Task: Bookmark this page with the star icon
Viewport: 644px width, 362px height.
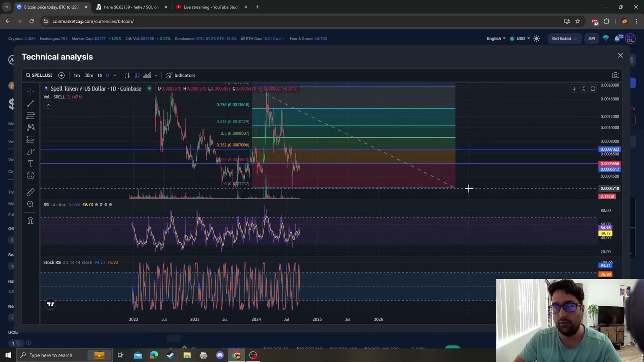Action: [x=578, y=21]
